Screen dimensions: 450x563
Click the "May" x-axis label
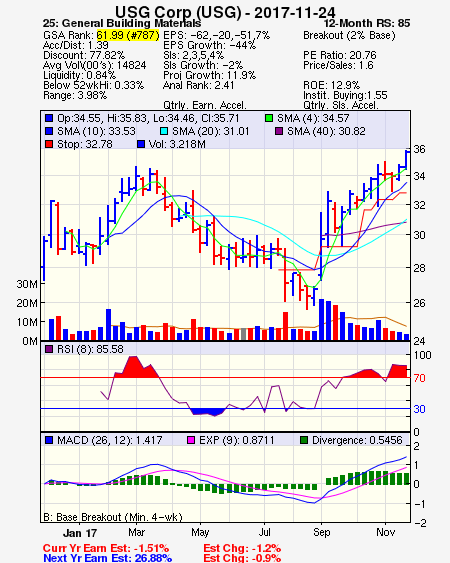(200, 532)
